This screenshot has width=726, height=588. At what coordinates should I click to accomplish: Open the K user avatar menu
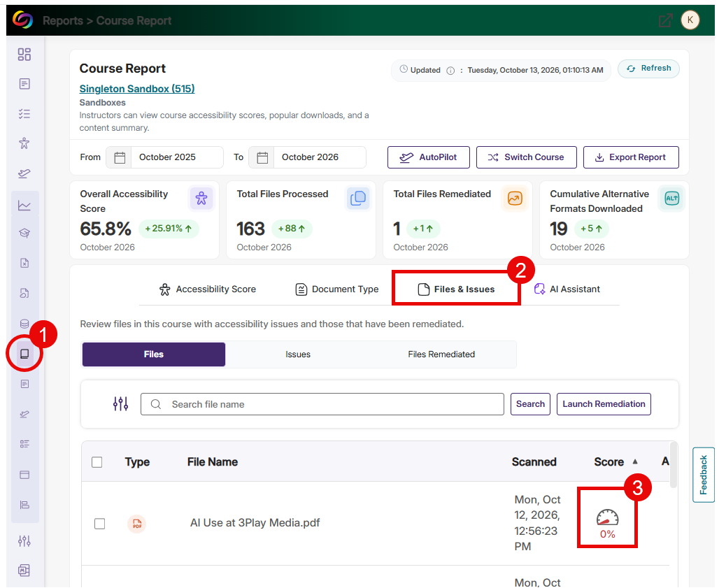coord(690,20)
